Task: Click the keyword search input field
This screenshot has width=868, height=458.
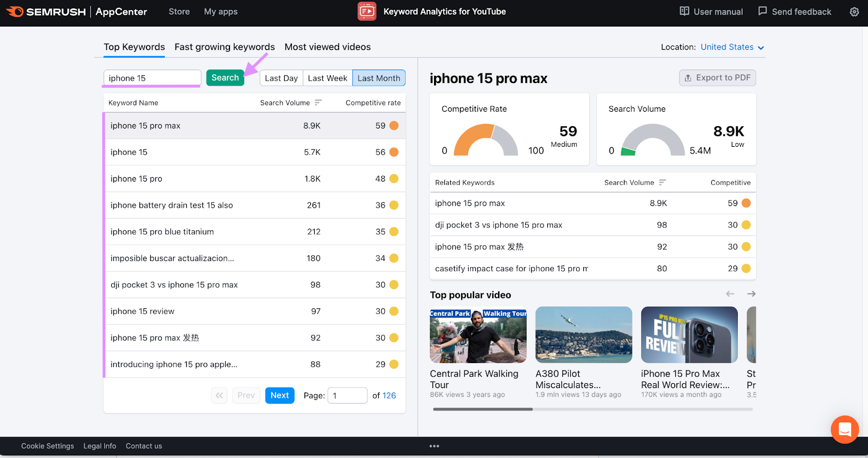Action: click(x=152, y=78)
